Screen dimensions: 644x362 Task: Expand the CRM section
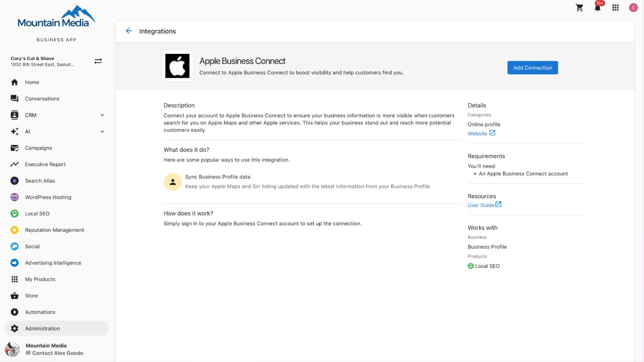coord(102,115)
